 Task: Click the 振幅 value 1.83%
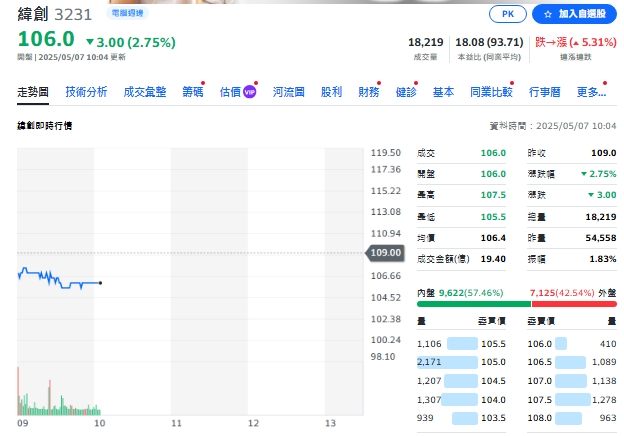[x=603, y=259]
